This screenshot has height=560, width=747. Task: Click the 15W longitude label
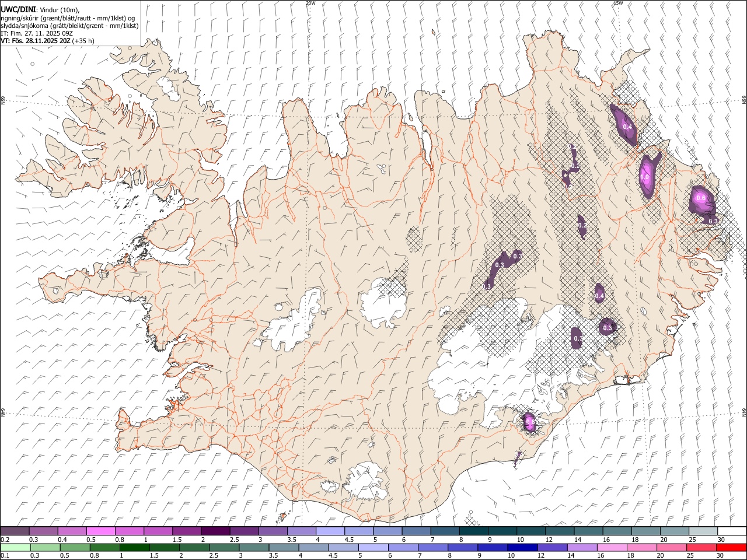point(617,3)
